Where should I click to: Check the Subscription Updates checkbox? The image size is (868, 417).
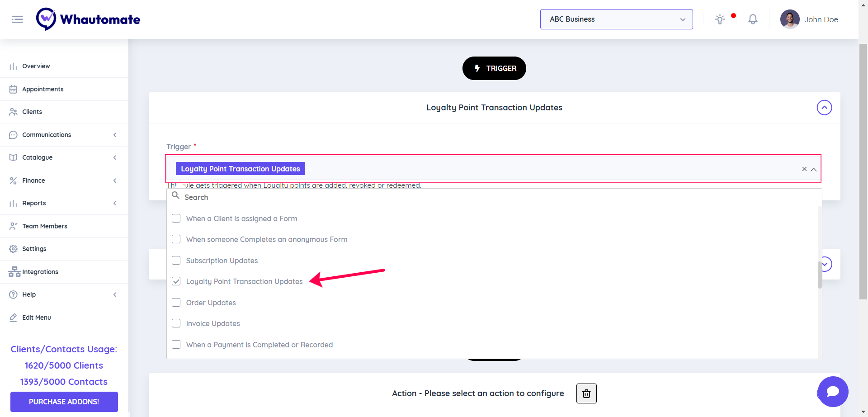(x=176, y=261)
